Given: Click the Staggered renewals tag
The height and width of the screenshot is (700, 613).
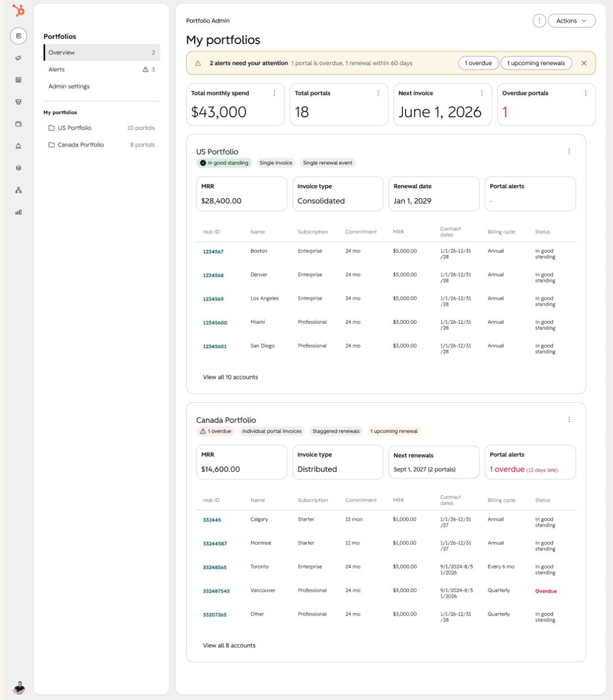Looking at the screenshot, I should pyautogui.click(x=336, y=431).
